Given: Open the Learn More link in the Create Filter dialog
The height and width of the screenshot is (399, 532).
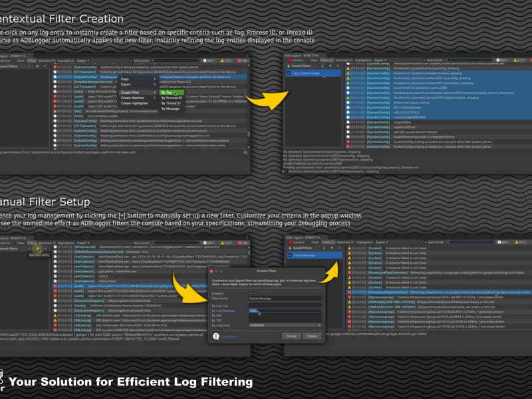Looking at the screenshot, I should [x=229, y=336].
